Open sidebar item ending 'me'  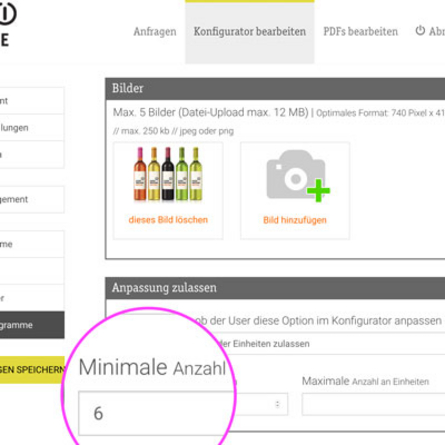pyautogui.click(x=32, y=244)
